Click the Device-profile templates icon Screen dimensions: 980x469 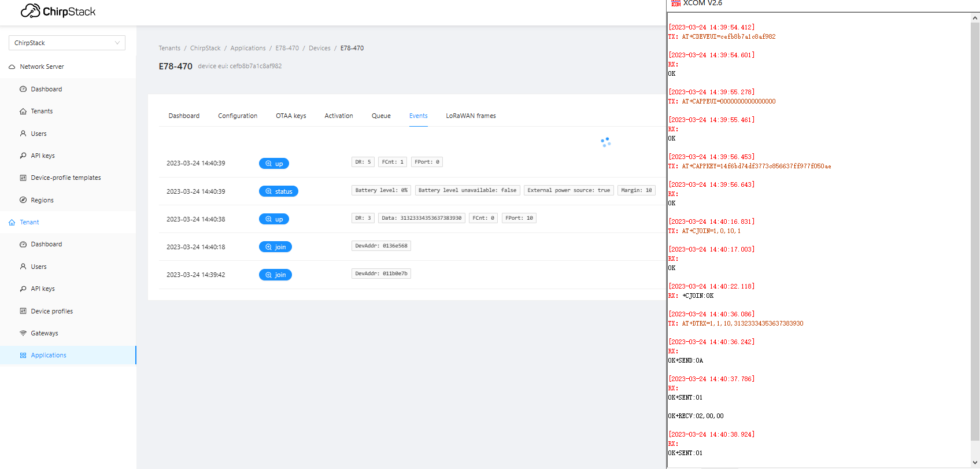click(x=23, y=178)
